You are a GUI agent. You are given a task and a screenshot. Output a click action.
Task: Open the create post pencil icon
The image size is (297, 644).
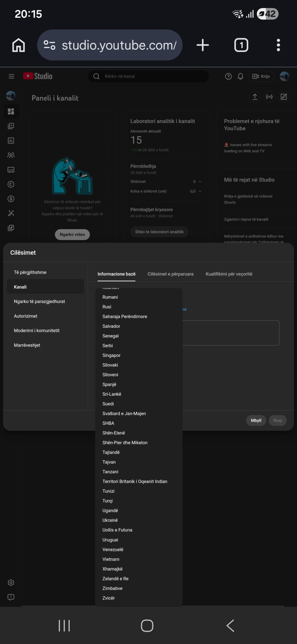coord(284,97)
